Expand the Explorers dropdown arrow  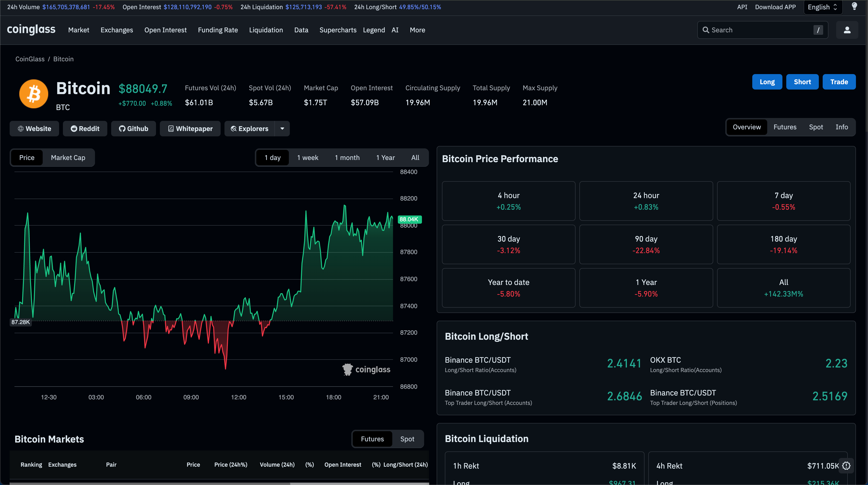pyautogui.click(x=282, y=129)
